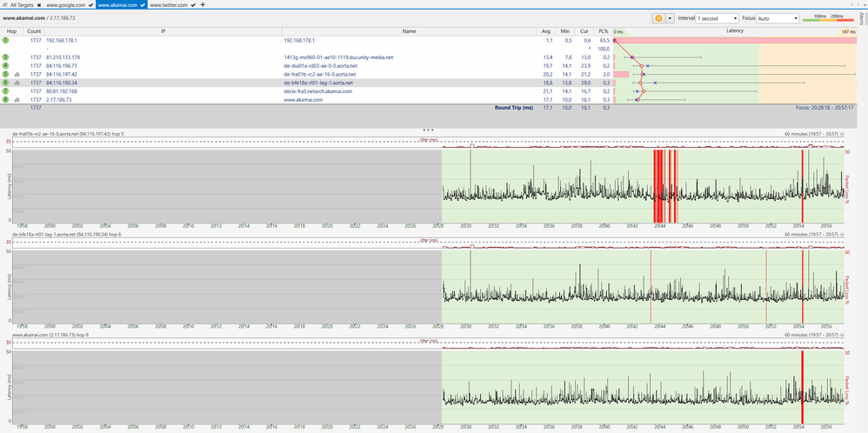Image resolution: width=868 pixels, height=433 pixels.
Task: Click the 100ms/200ms latency color scale
Action: click(x=829, y=17)
